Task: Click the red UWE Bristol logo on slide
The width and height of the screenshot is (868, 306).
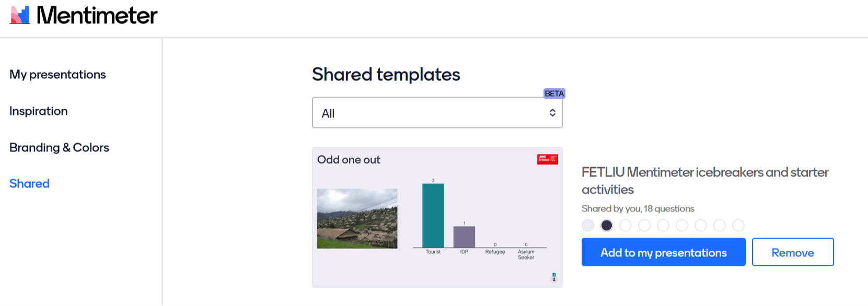Action: [547, 159]
